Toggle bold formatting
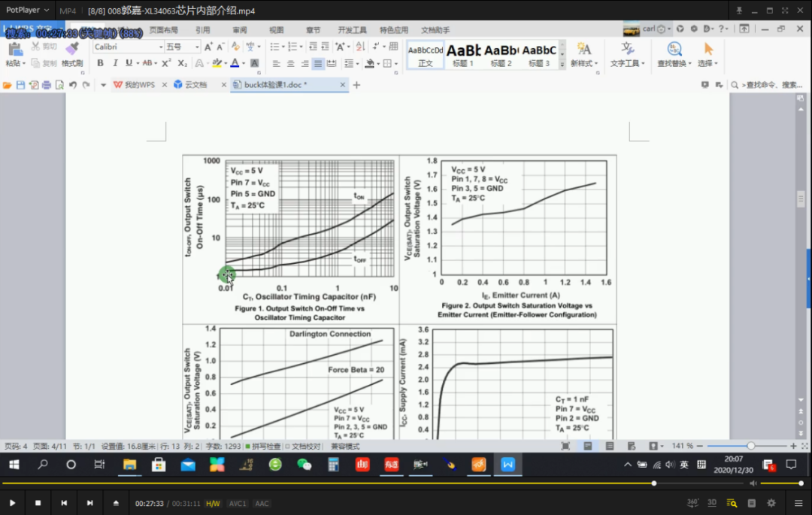Image resolution: width=812 pixels, height=515 pixels. (100, 63)
